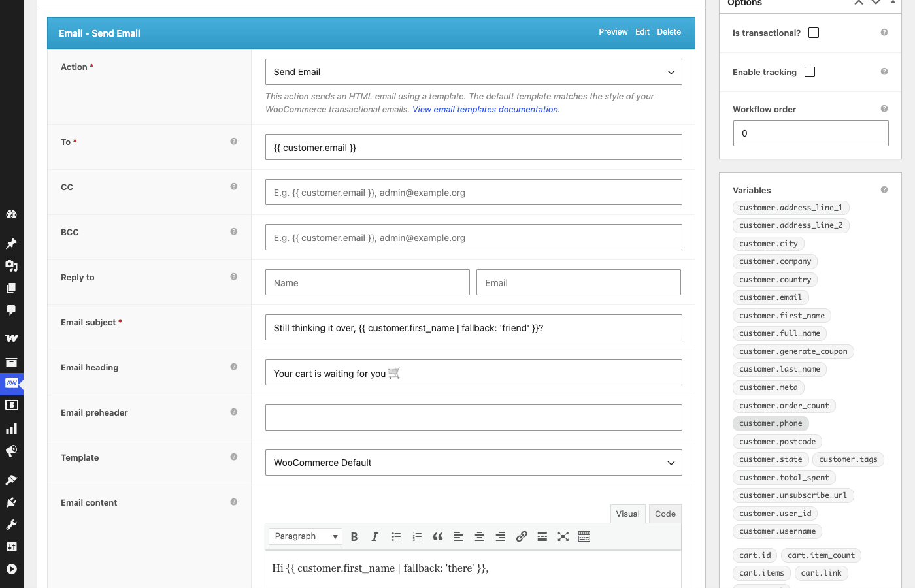Screen dimensions: 915x588
Task: Click Edit in the action header
Action: 642,32
